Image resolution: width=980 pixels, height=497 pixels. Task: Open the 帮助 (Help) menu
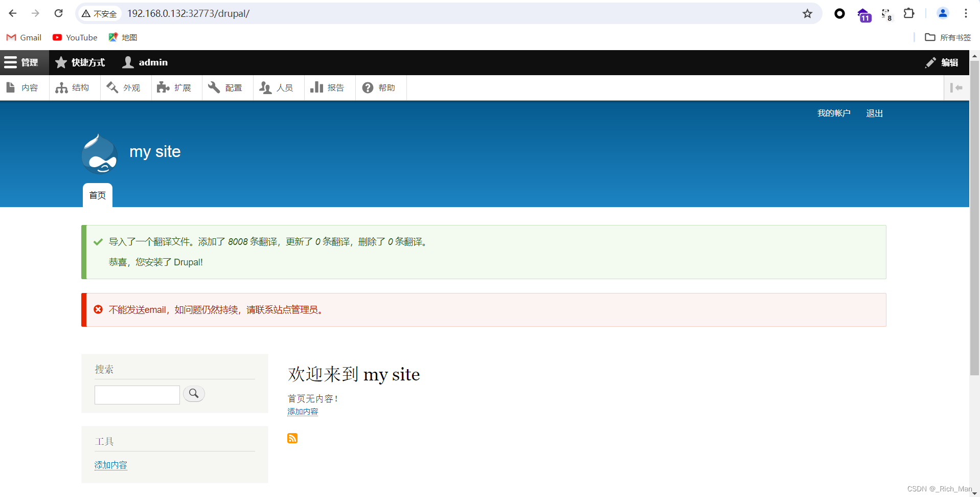coord(380,87)
